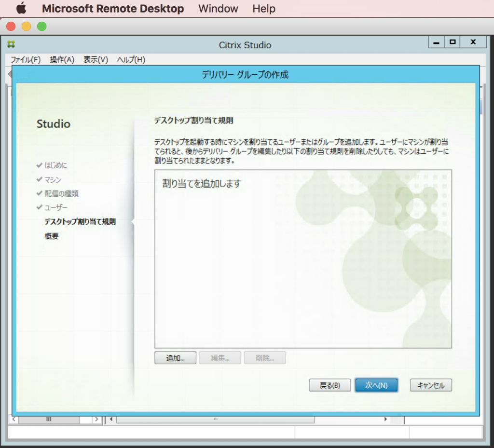Close the Citrix Studio window

(x=473, y=42)
